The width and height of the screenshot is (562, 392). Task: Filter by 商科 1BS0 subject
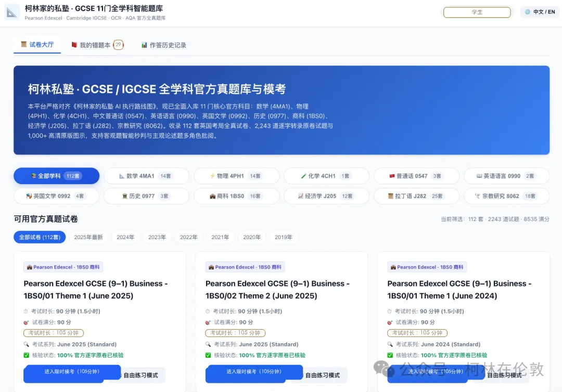pyautogui.click(x=237, y=196)
